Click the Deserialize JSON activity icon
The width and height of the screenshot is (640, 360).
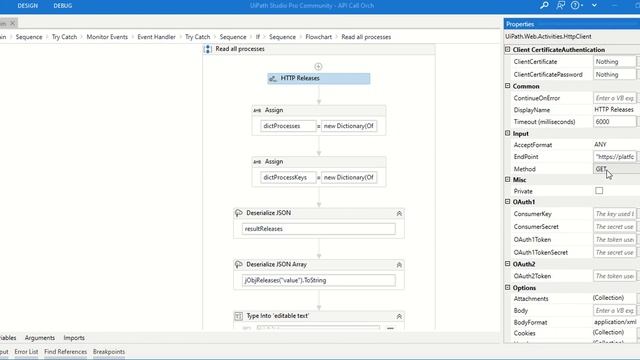point(239,213)
